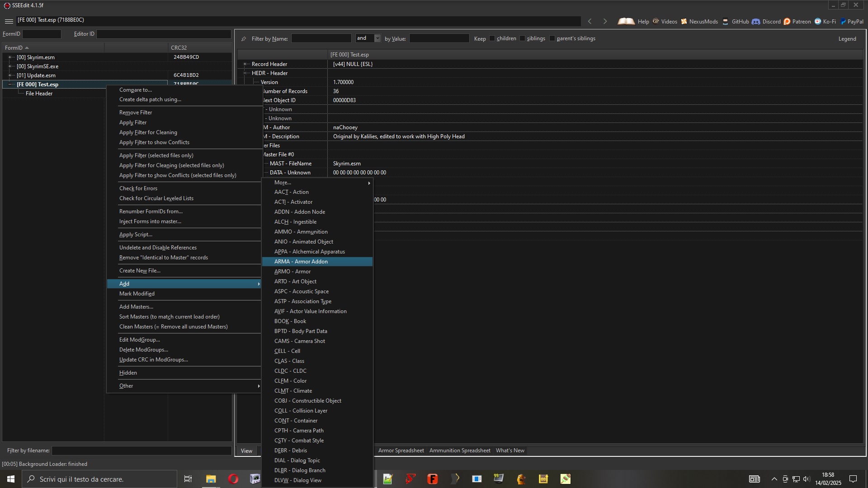The width and height of the screenshot is (868, 488).
Task: Open the Patreon link icon
Action: click(787, 22)
